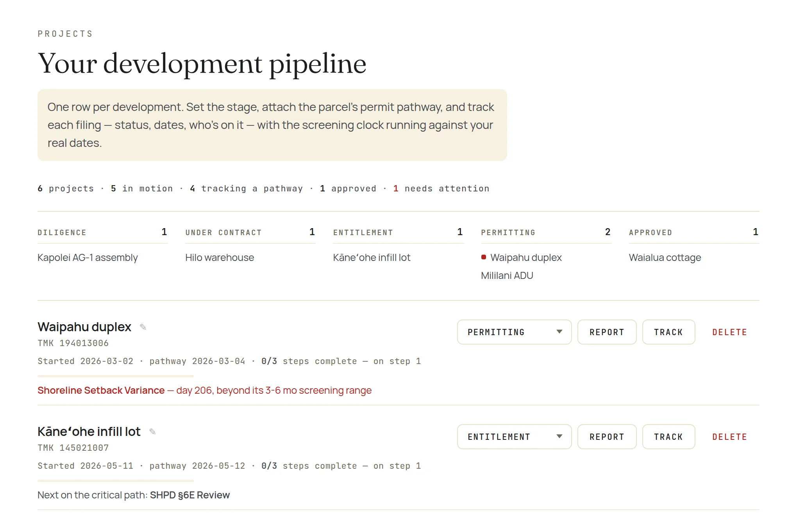The height and width of the screenshot is (532, 797).
Task: Click '4 tracking a pathway' summary text
Action: (x=246, y=189)
